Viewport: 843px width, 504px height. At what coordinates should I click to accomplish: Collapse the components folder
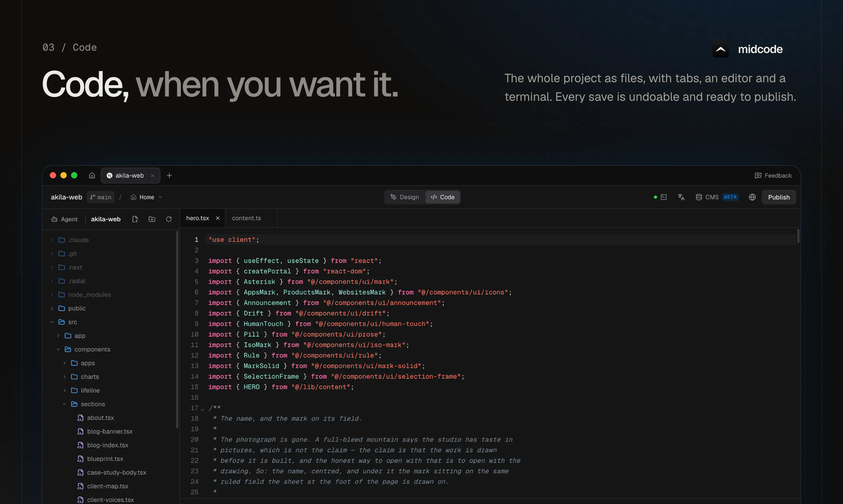coord(110,349)
